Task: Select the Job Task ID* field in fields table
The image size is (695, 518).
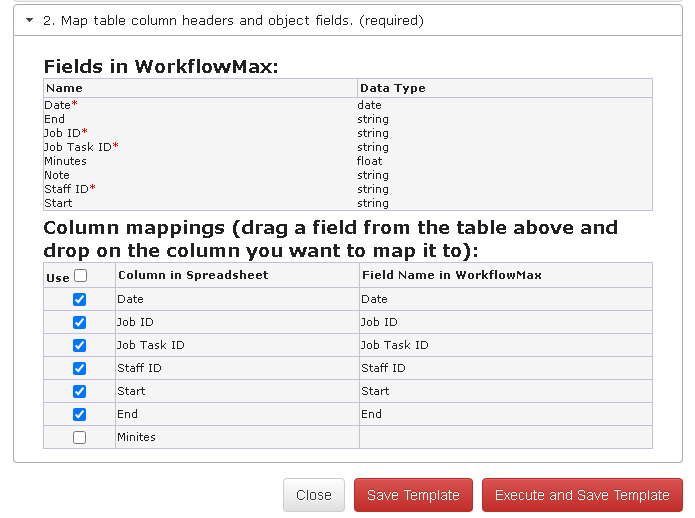Action: tap(82, 147)
